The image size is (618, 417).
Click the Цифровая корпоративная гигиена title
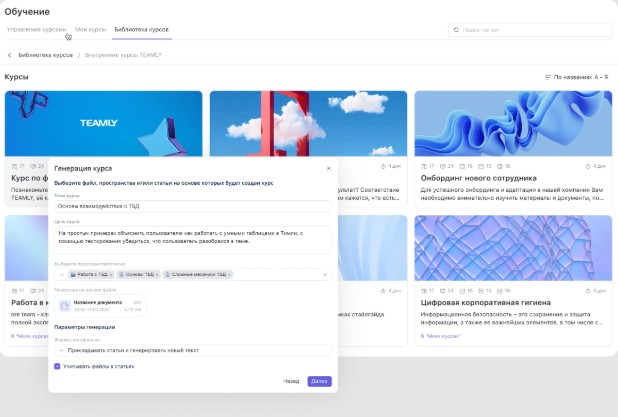tap(486, 303)
